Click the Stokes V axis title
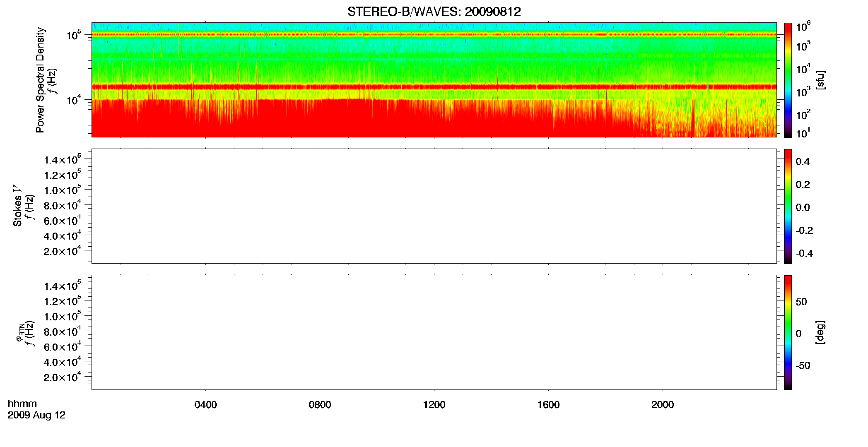The image size is (868, 447). 18,206
